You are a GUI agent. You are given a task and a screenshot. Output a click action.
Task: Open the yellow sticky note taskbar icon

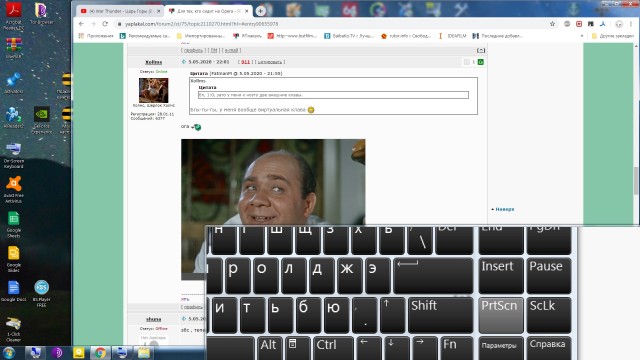(x=78, y=352)
